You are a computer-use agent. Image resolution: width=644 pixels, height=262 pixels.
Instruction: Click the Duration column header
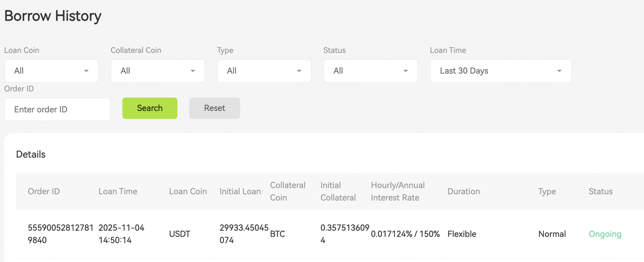pos(463,191)
